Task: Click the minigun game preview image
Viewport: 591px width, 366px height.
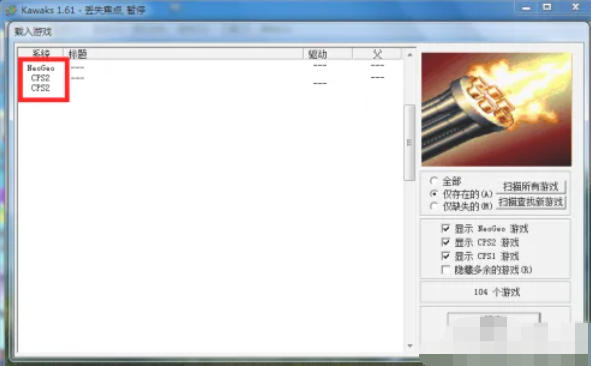Action: pos(496,109)
